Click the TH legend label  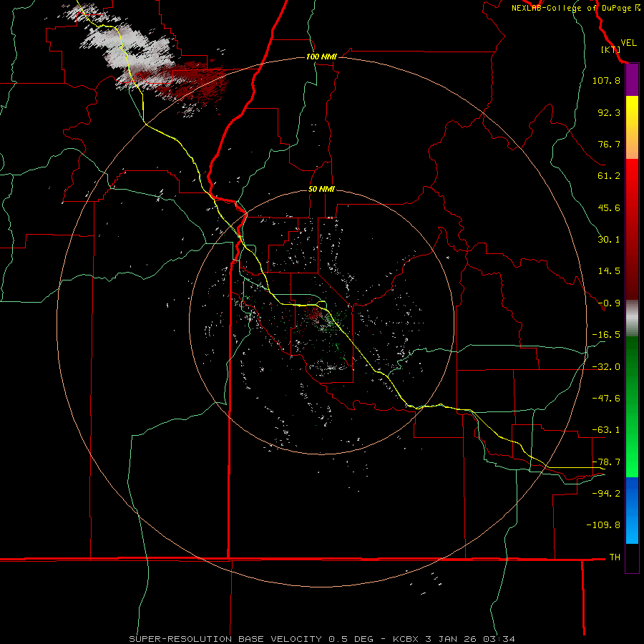[615, 557]
